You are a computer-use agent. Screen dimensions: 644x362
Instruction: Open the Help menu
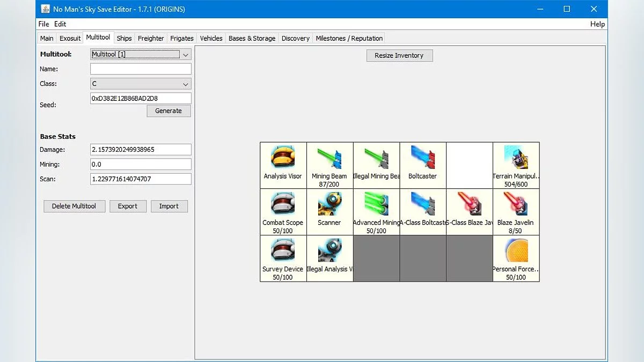click(597, 24)
